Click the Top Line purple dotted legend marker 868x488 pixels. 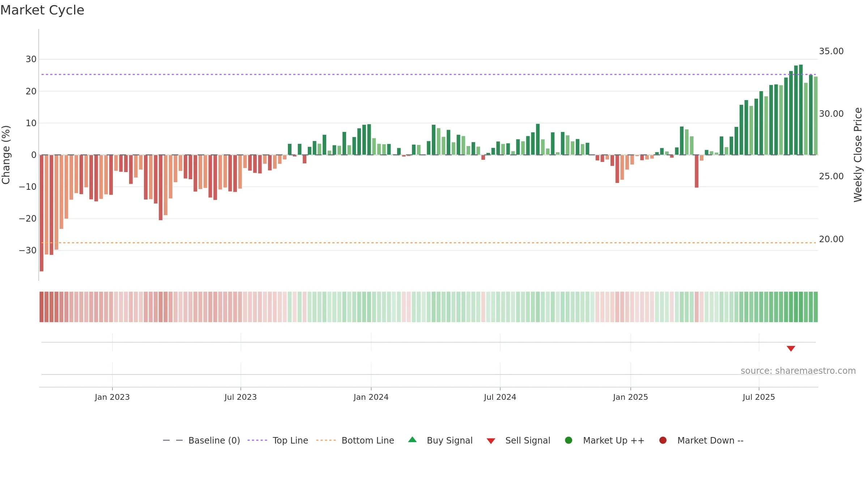coord(257,440)
